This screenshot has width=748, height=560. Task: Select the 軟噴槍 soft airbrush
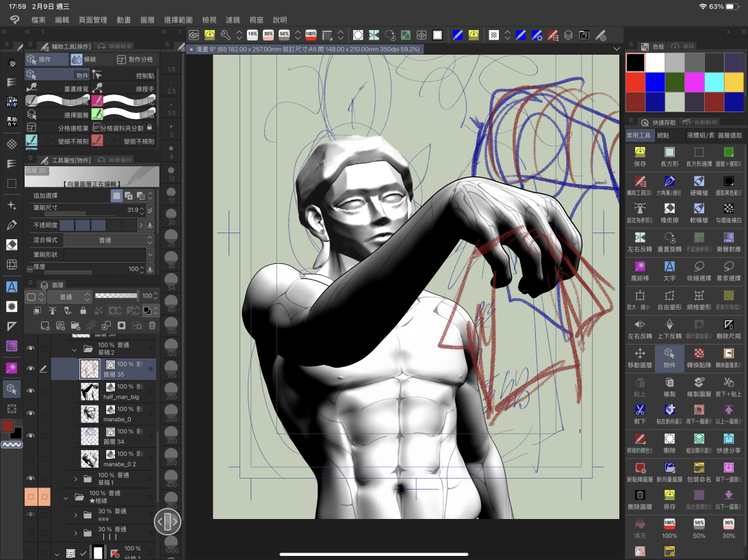(x=699, y=209)
